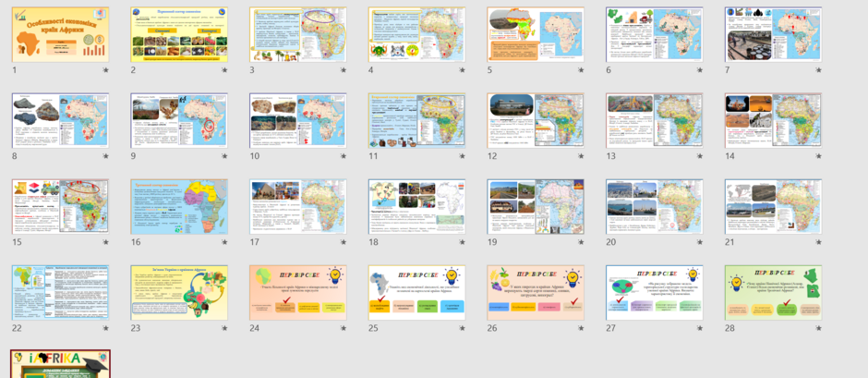Select slide 22 with the table

(60, 292)
